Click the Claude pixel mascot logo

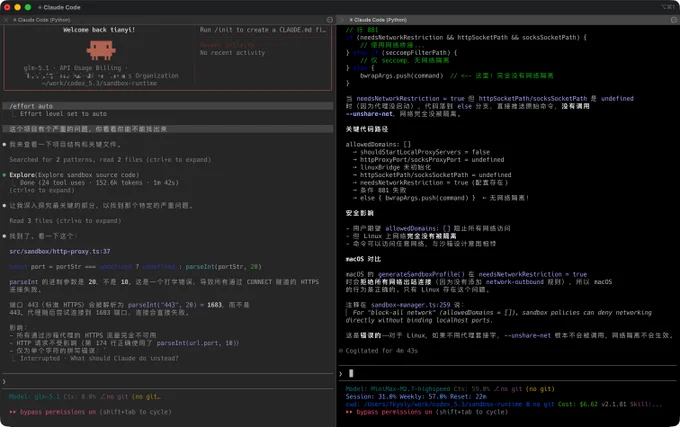(101, 50)
